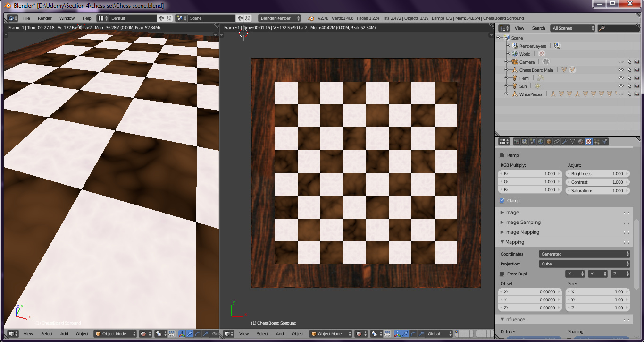
Task: Open Object Mode dropdown in right viewport
Action: coord(330,333)
